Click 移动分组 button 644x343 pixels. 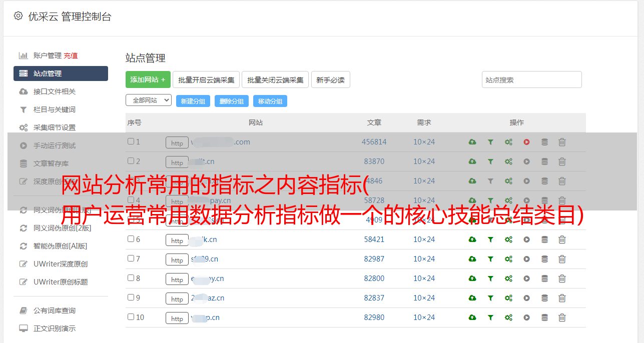270,101
